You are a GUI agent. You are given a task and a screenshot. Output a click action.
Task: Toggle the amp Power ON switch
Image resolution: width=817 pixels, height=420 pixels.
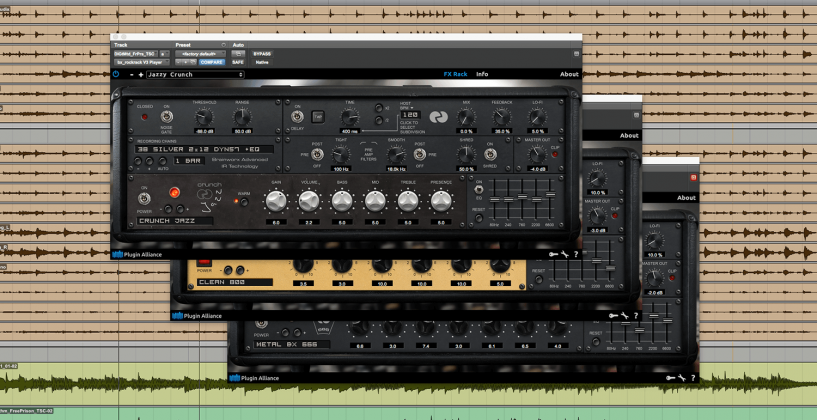(143, 199)
